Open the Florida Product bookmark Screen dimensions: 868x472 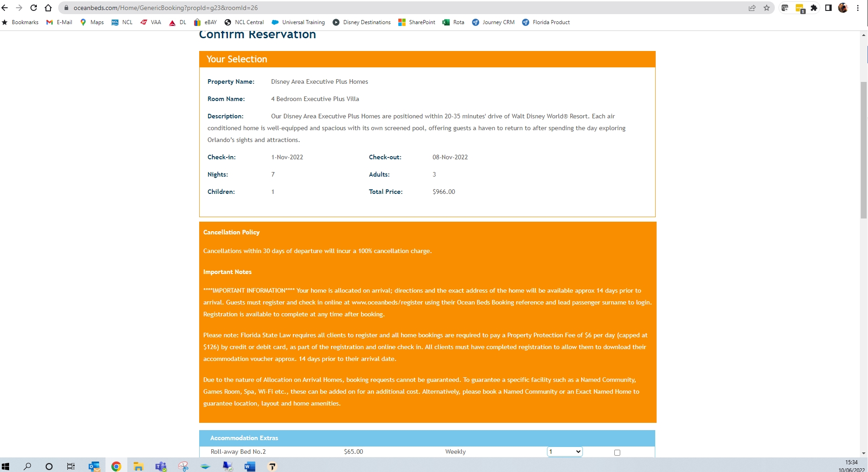(546, 22)
